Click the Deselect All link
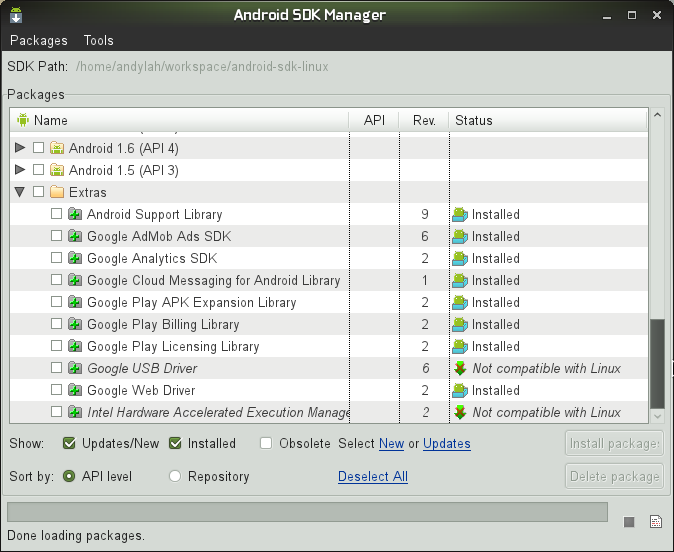 pyautogui.click(x=373, y=476)
